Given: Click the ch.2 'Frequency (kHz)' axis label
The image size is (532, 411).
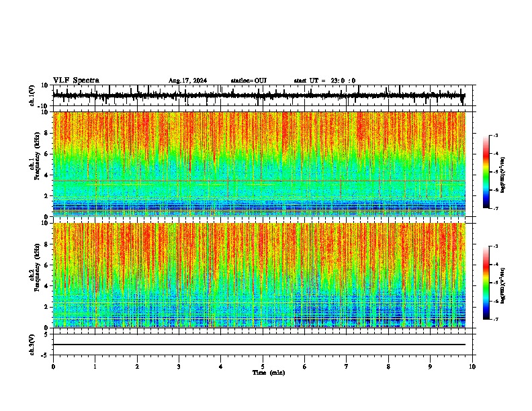Looking at the screenshot, I should (x=37, y=267).
